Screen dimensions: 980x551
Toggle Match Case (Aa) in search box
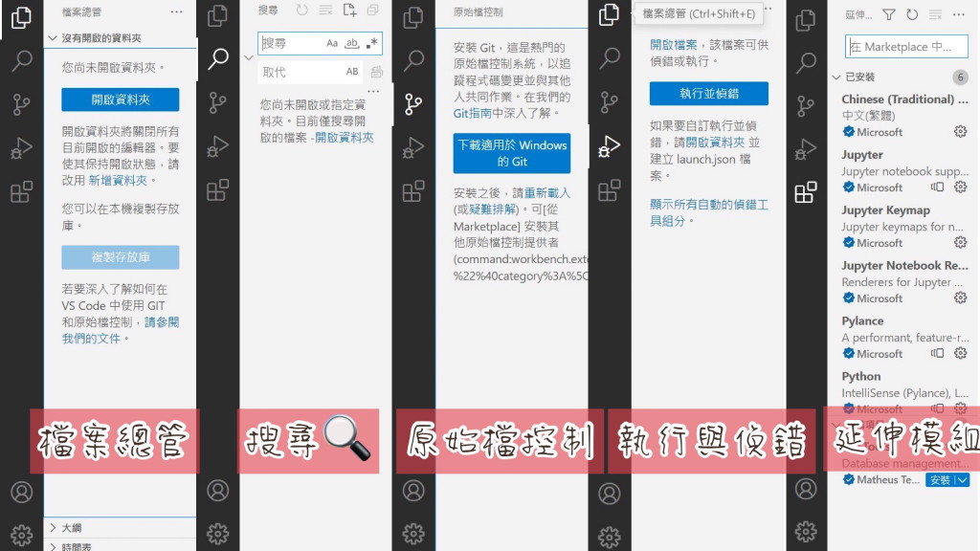coord(332,43)
